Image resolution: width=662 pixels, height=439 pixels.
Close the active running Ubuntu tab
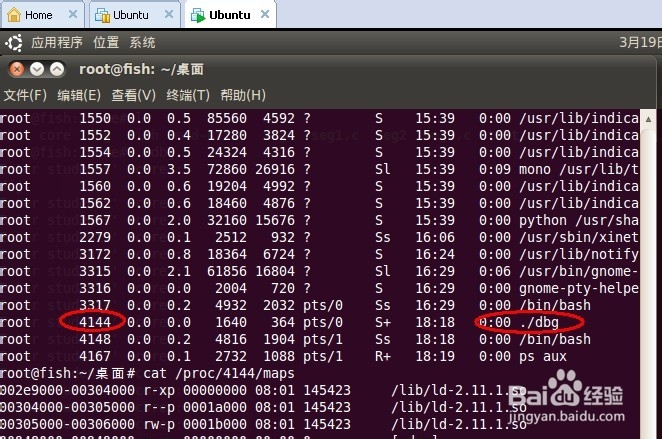(x=265, y=15)
